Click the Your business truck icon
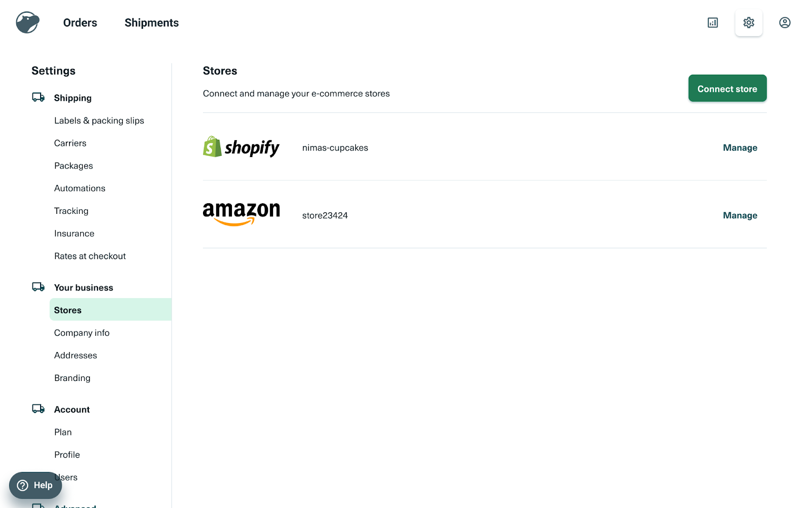 pyautogui.click(x=38, y=287)
